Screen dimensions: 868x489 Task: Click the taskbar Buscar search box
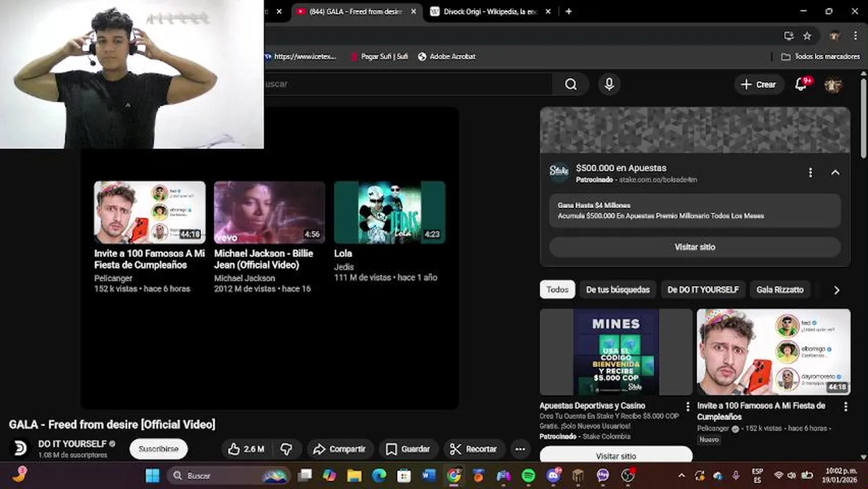click(x=228, y=475)
